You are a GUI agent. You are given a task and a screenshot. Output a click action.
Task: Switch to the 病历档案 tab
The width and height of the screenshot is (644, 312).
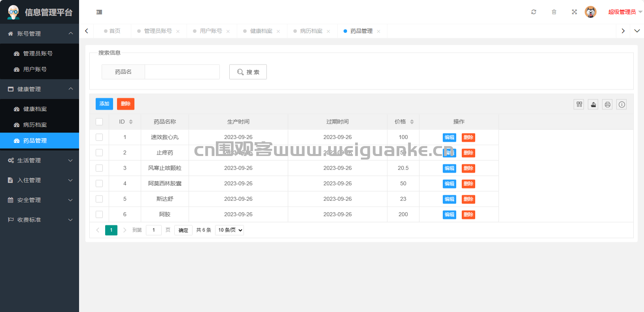(x=311, y=31)
